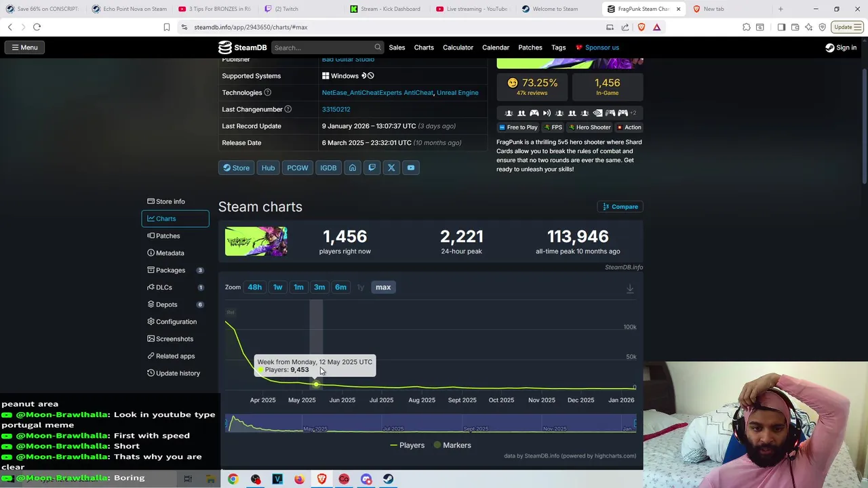This screenshot has height=488, width=868.
Task: Toggle the Markers series in chart legend
Action: click(x=452, y=445)
